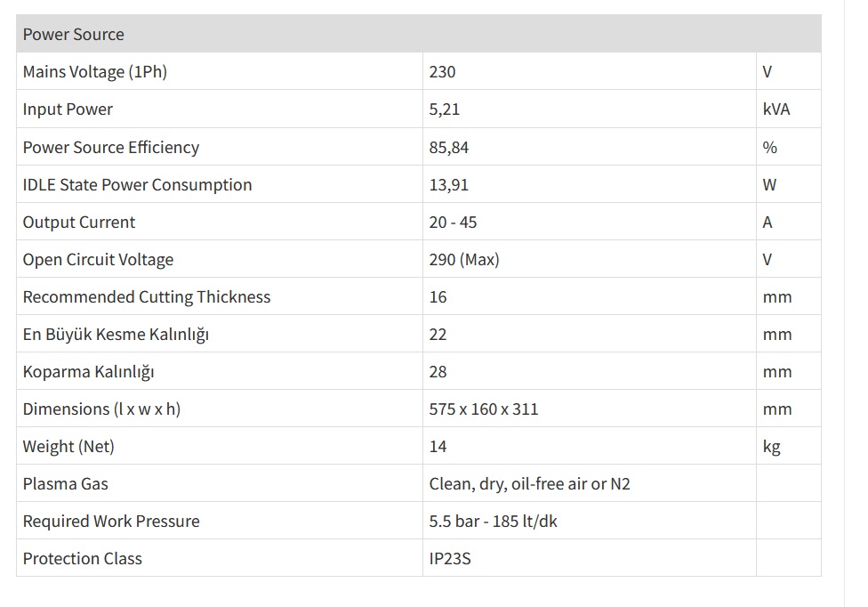
Task: Select the 13,91 idle power value
Action: pyautogui.click(x=449, y=184)
